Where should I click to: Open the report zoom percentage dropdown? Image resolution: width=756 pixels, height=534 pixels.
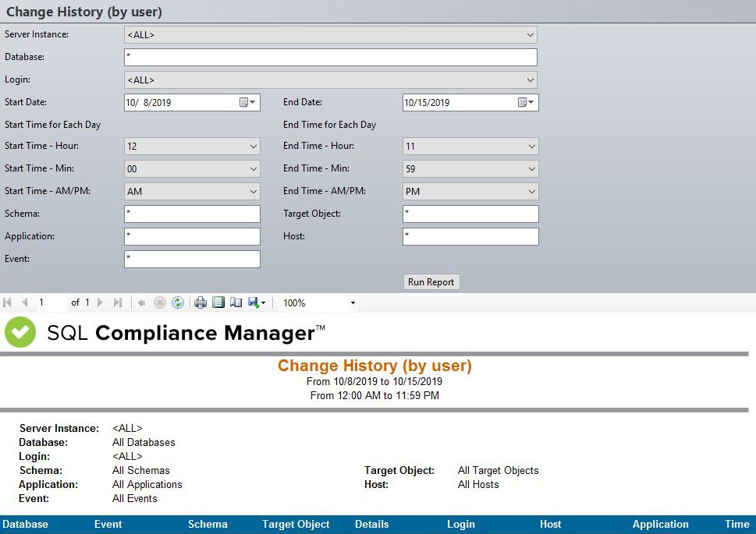(x=353, y=303)
